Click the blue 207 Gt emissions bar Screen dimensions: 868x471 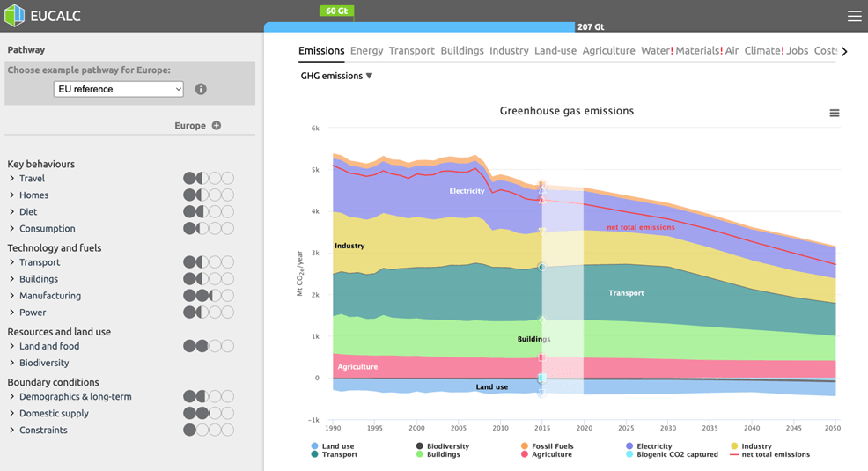420,27
